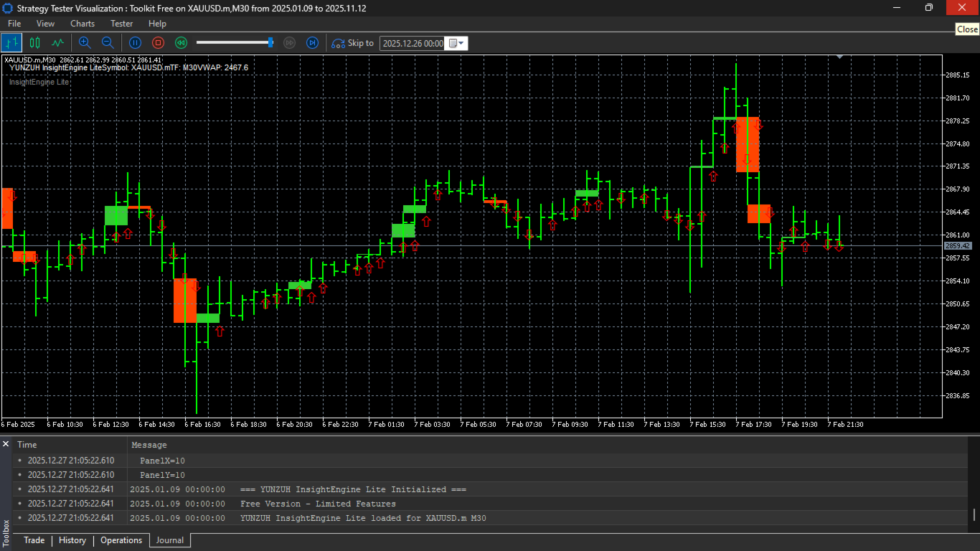980x551 pixels.
Task: Open the View menu
Action: (45, 24)
